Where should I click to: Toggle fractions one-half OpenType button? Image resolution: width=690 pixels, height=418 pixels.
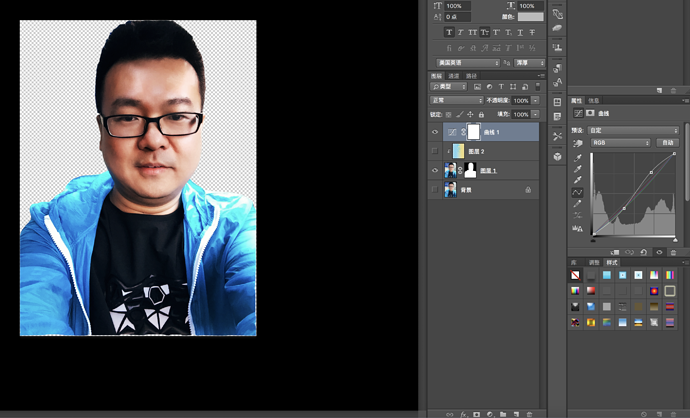coord(532,48)
